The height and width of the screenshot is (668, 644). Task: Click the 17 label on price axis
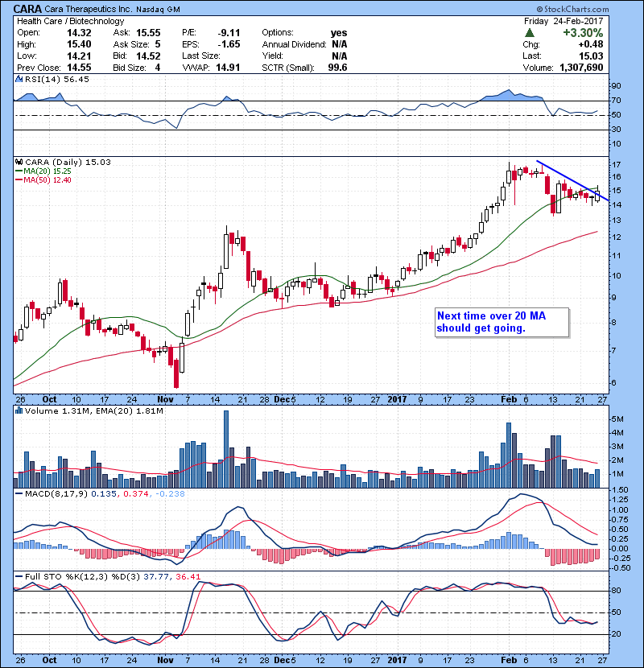tap(617, 164)
